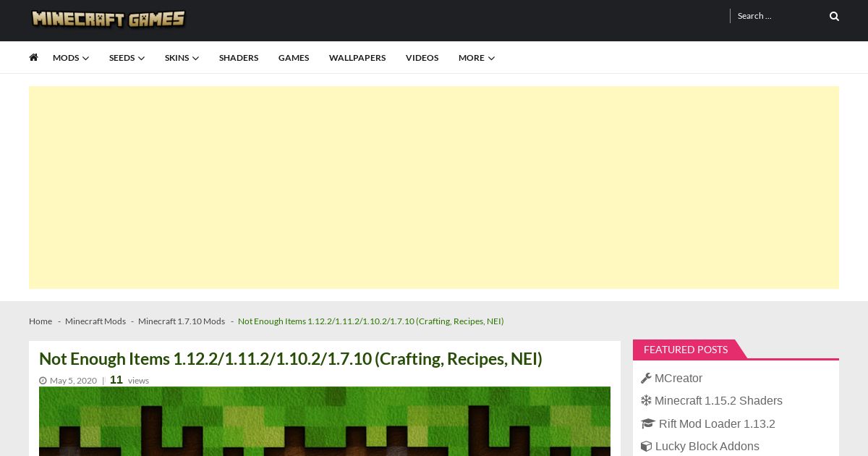This screenshot has width=868, height=456.
Task: Open the VIDEOS menu item
Action: click(422, 58)
